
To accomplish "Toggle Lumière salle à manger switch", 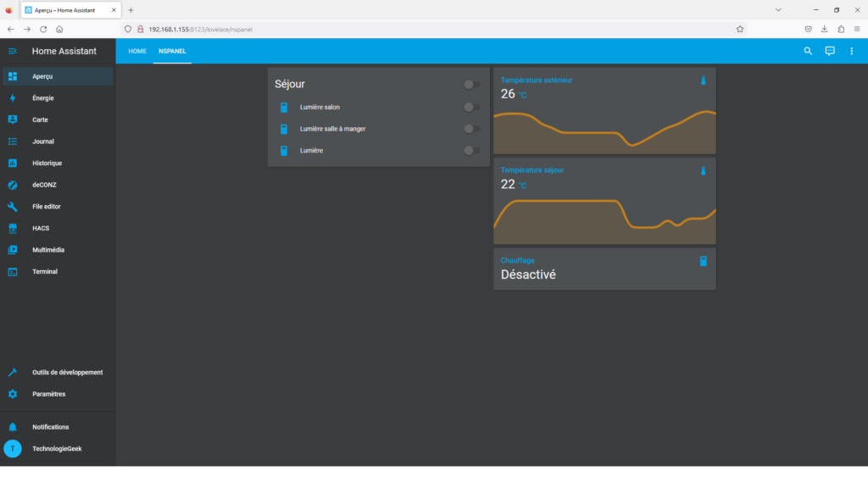I will [x=472, y=129].
